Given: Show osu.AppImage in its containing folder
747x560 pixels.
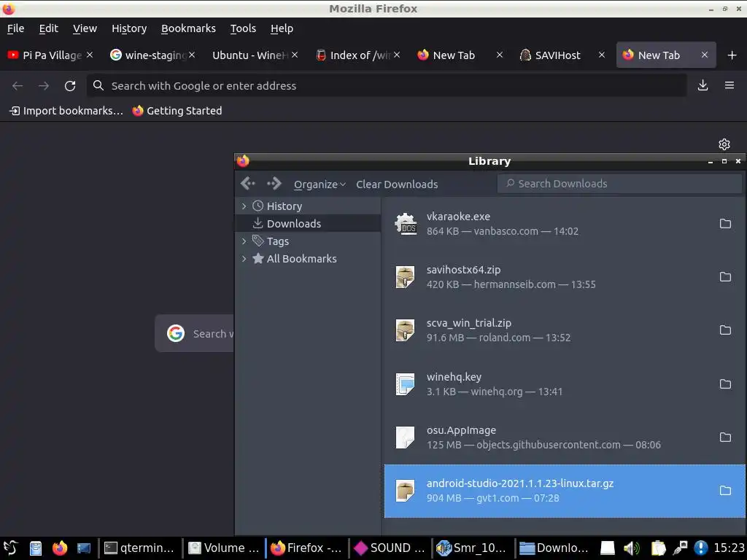Looking at the screenshot, I should click(725, 437).
